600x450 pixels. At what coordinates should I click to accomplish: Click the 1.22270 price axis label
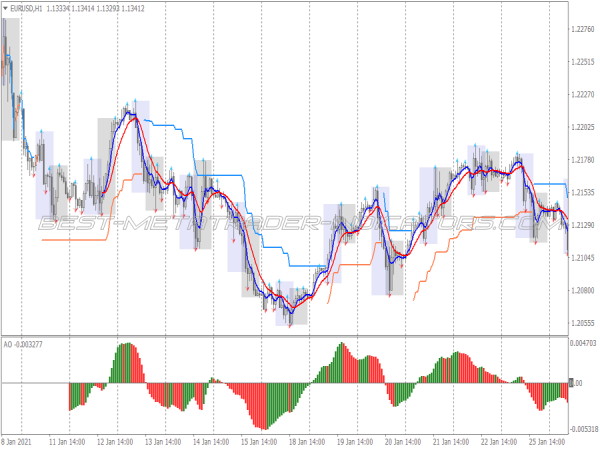pyautogui.click(x=583, y=95)
